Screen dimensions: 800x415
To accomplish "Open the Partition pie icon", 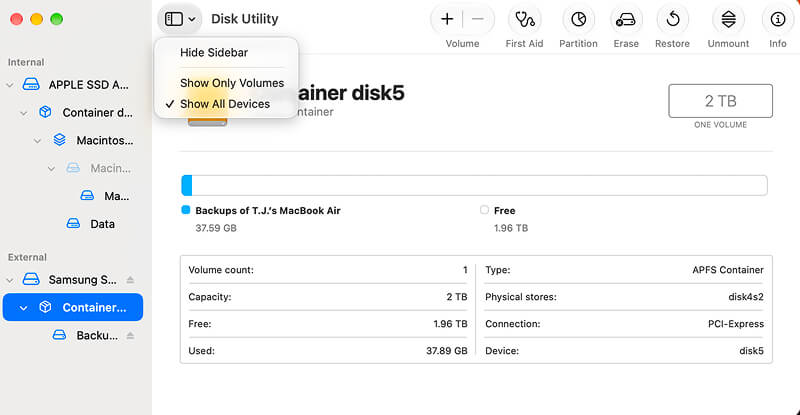I will [578, 19].
